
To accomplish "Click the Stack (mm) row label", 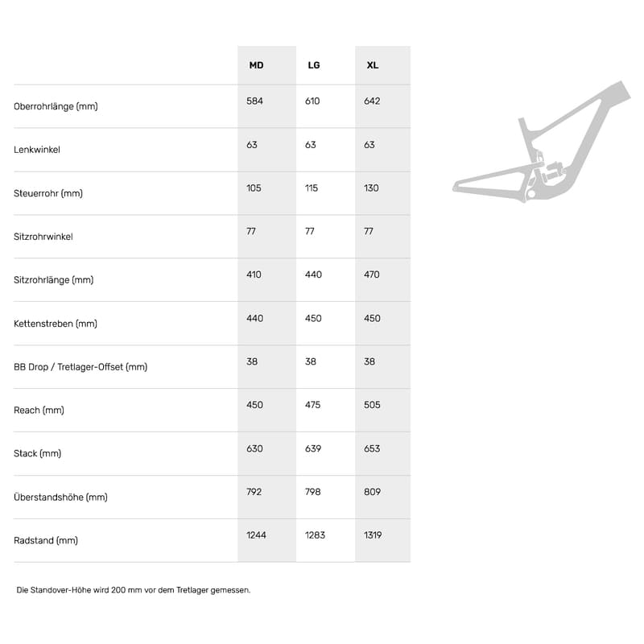I will [37, 454].
